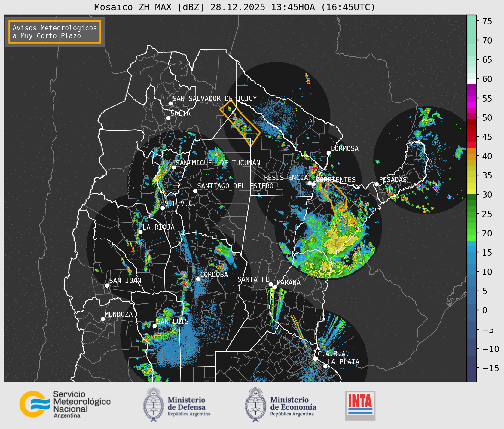Click the white dot marking Santiago del Estero
This screenshot has height=429, width=504.
[195, 191]
